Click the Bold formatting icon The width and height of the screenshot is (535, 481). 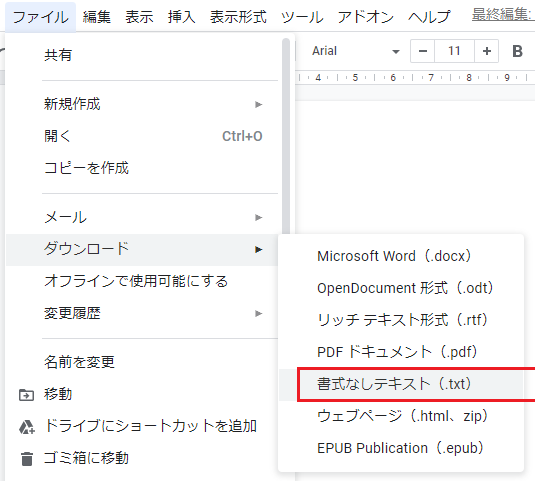click(x=517, y=51)
